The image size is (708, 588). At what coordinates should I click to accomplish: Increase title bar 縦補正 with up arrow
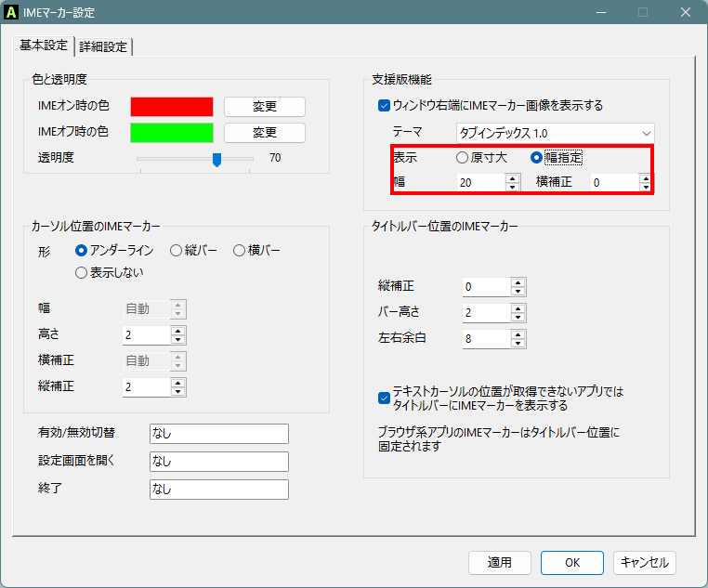click(x=518, y=283)
